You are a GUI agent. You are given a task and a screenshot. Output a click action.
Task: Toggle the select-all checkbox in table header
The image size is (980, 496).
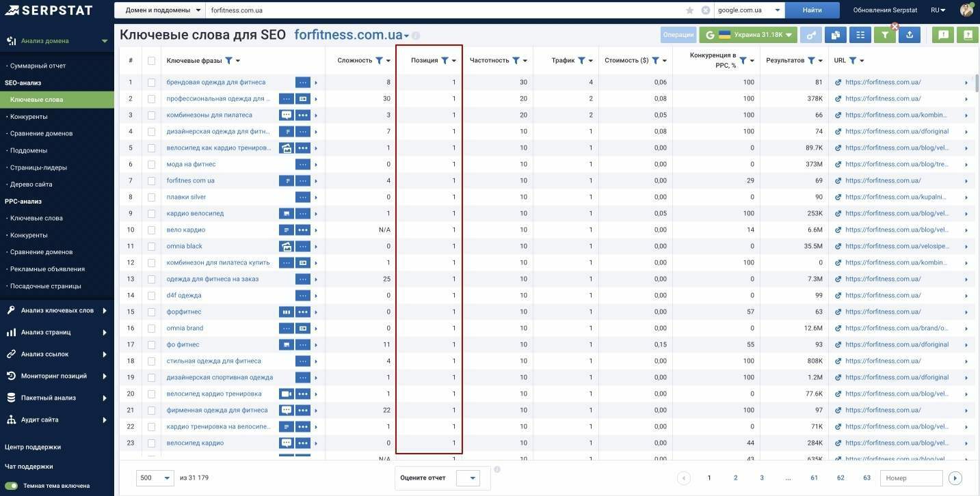(x=151, y=60)
